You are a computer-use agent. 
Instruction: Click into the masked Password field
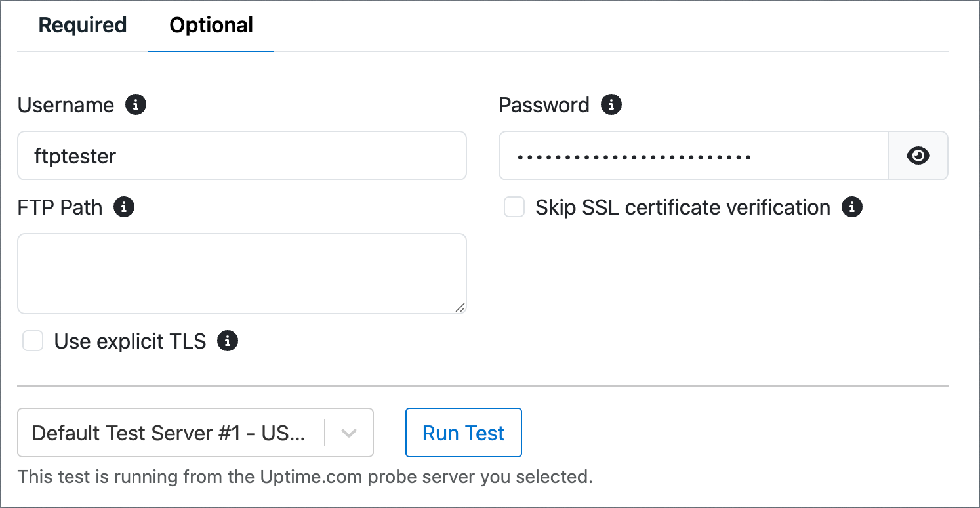pyautogui.click(x=694, y=156)
